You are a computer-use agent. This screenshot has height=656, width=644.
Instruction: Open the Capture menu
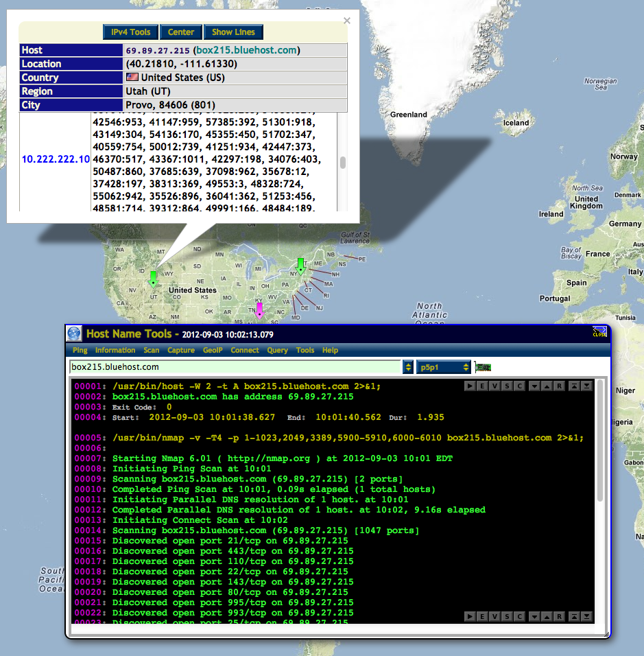(x=181, y=350)
